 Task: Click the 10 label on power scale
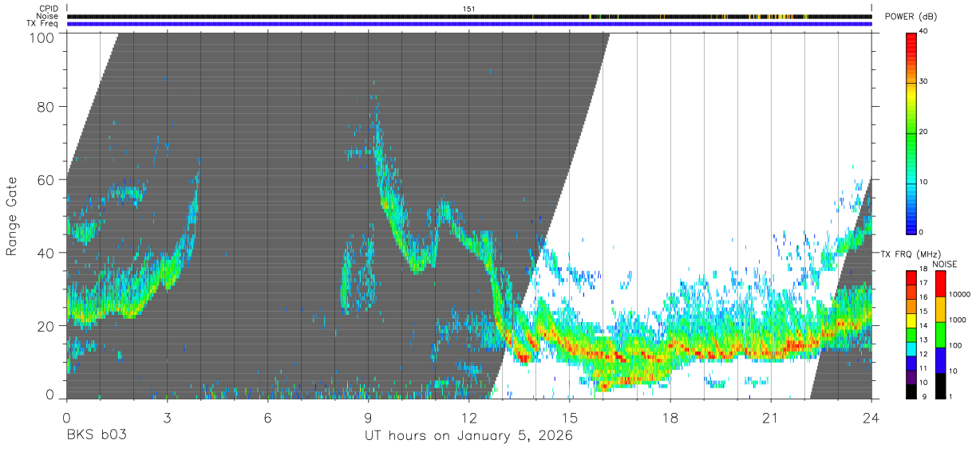(923, 182)
